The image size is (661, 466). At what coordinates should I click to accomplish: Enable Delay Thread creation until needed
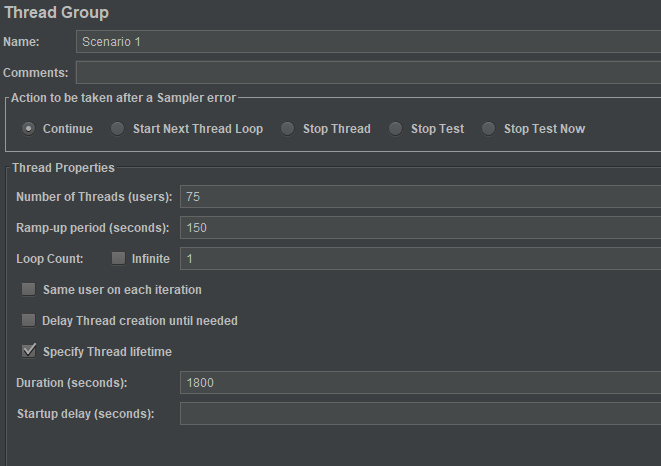click(x=29, y=321)
